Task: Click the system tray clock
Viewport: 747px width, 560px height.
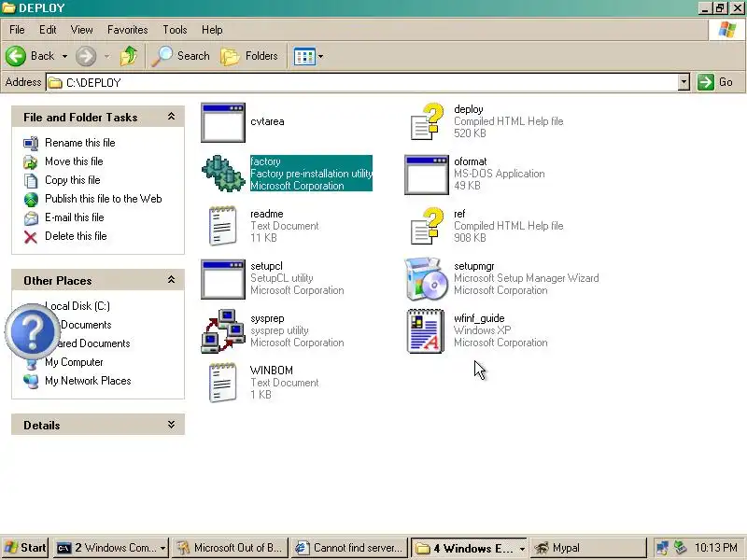Action: (715, 548)
